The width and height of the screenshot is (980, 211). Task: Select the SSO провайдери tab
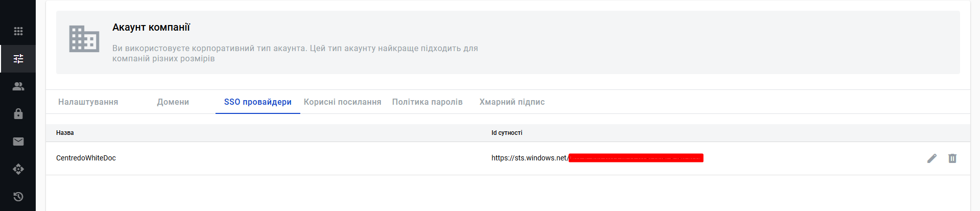point(258,102)
